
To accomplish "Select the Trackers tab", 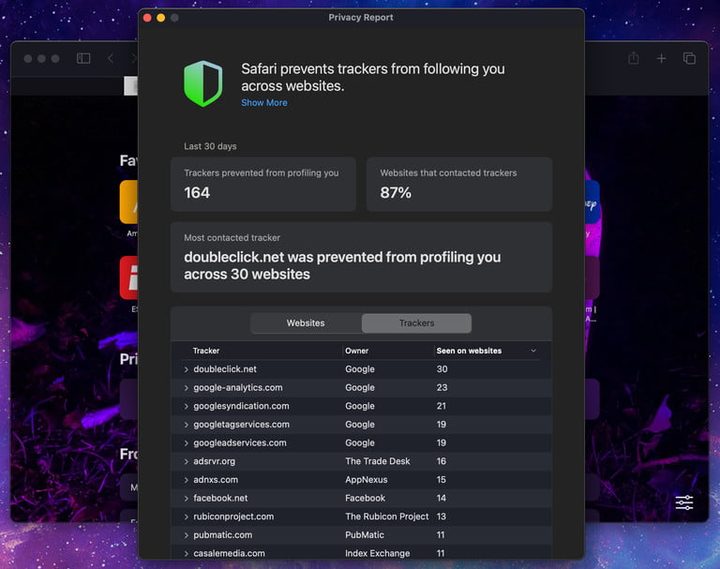I will click(416, 323).
